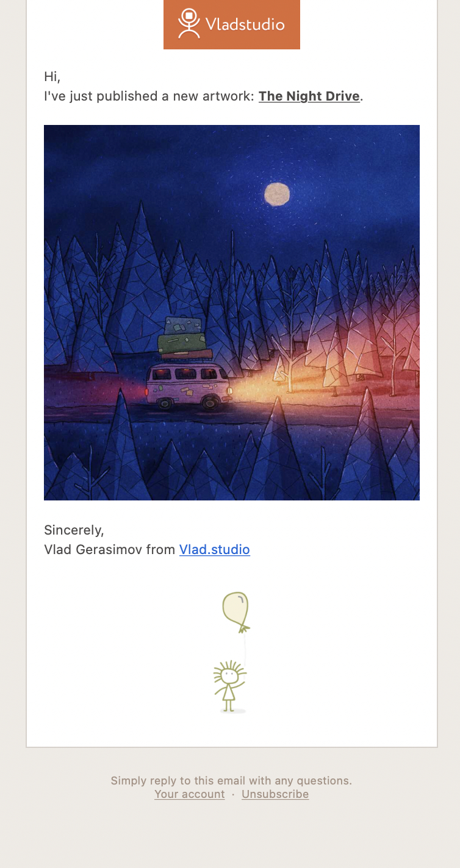Screen dimensions: 460x868
Task: Click the front wheel of the van
Action: 211,402
